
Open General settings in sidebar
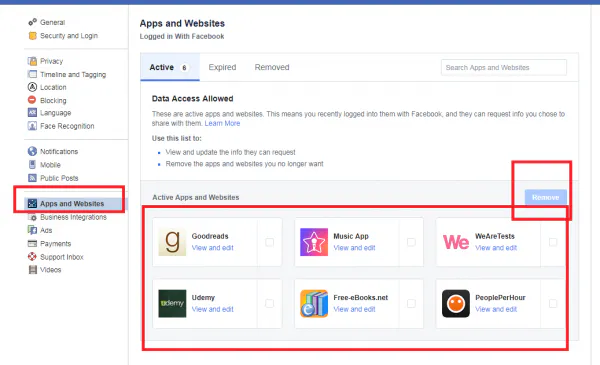click(52, 22)
